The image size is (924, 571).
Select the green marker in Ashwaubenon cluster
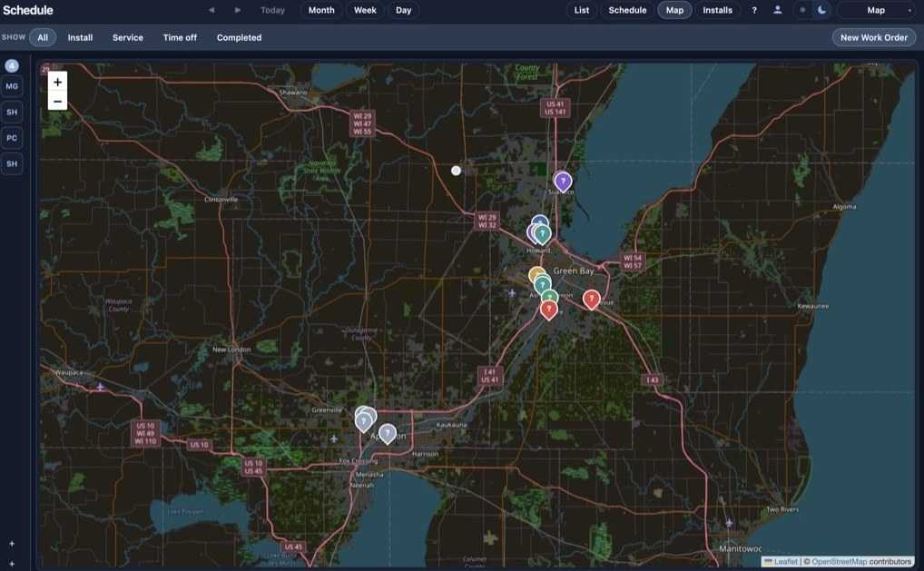[550, 295]
